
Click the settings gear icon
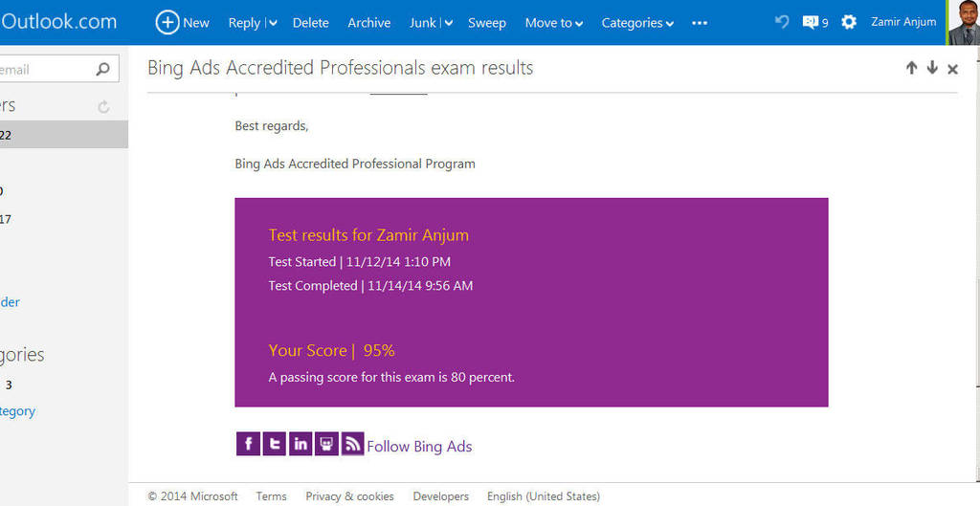(x=849, y=23)
